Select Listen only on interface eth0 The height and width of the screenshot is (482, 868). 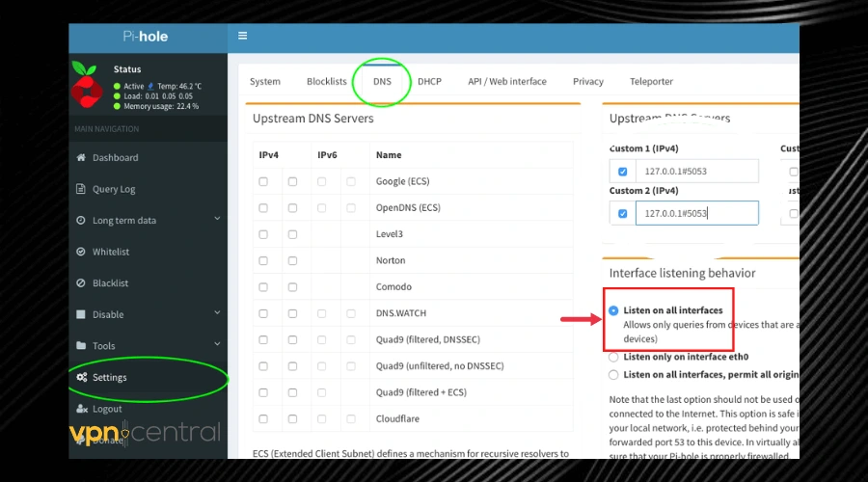tap(613, 358)
